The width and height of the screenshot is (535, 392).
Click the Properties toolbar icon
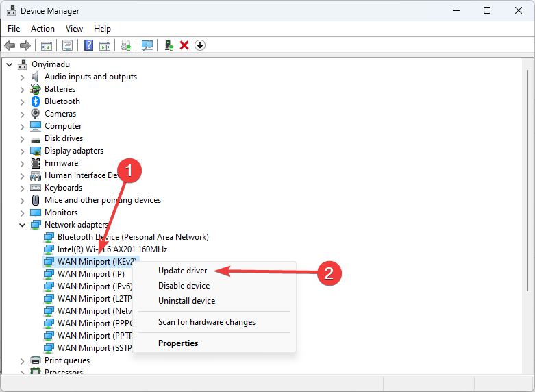[x=67, y=45]
